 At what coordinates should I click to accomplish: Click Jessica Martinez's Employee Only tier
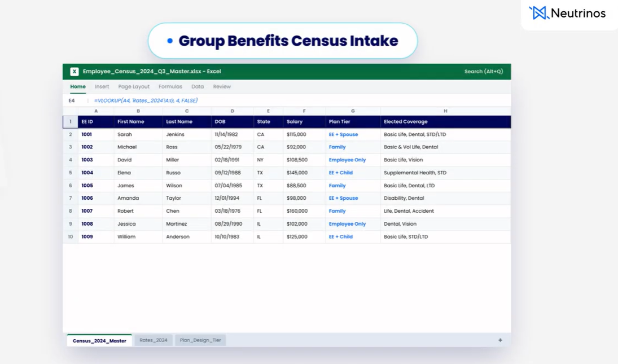point(353,223)
